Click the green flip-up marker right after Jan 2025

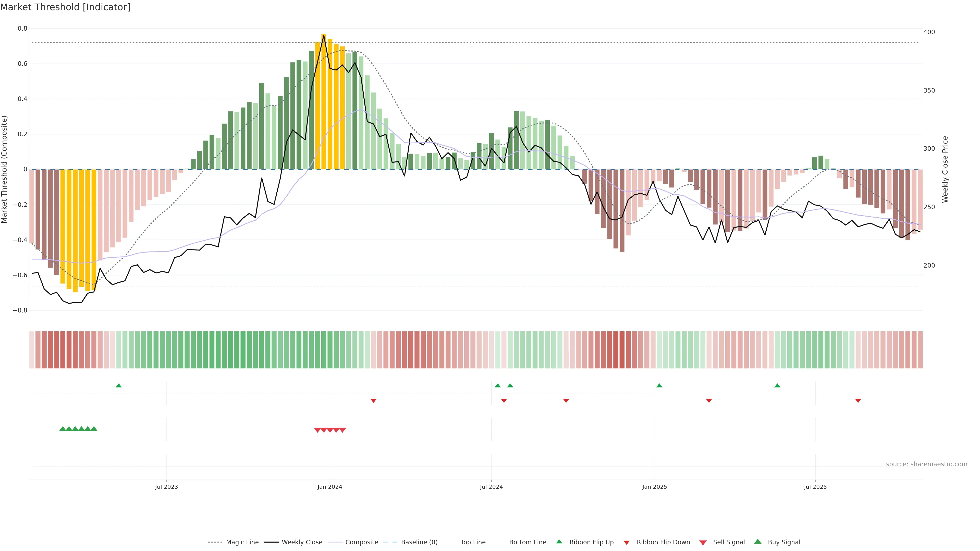[x=659, y=386]
